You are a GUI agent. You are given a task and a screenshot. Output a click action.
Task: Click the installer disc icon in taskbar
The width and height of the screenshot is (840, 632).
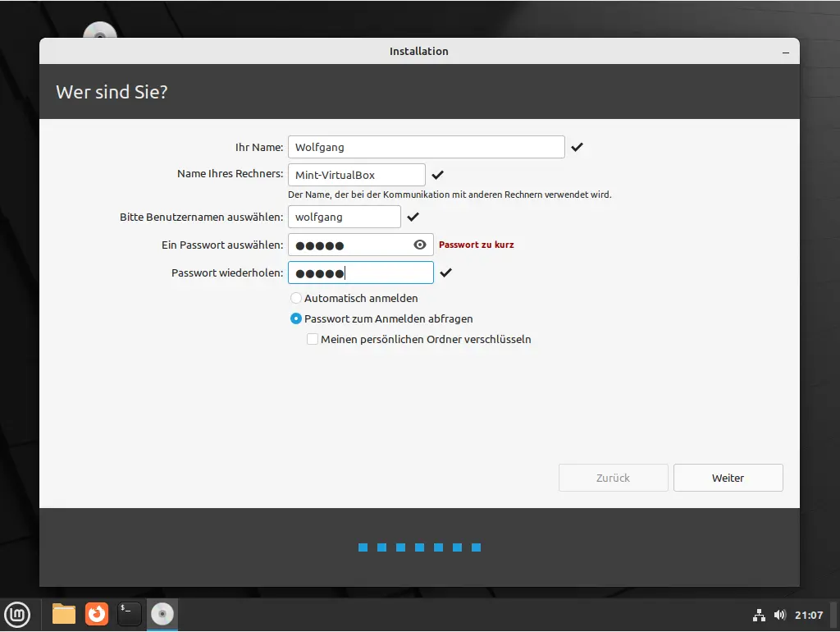click(x=162, y=614)
